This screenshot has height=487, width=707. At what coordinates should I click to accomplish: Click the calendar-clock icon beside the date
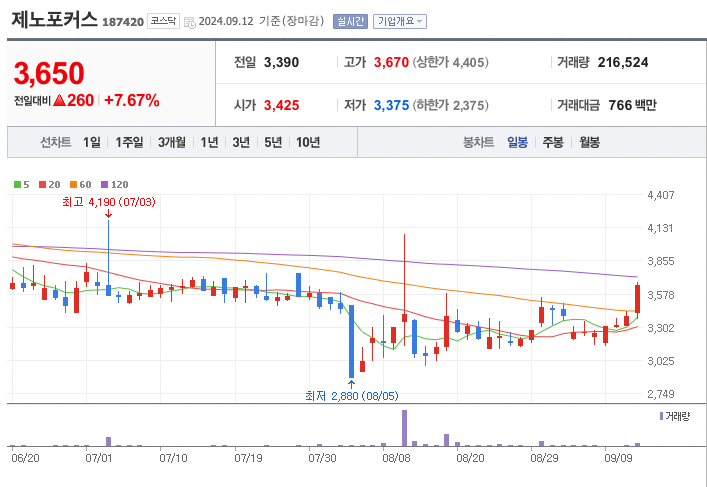pyautogui.click(x=190, y=22)
